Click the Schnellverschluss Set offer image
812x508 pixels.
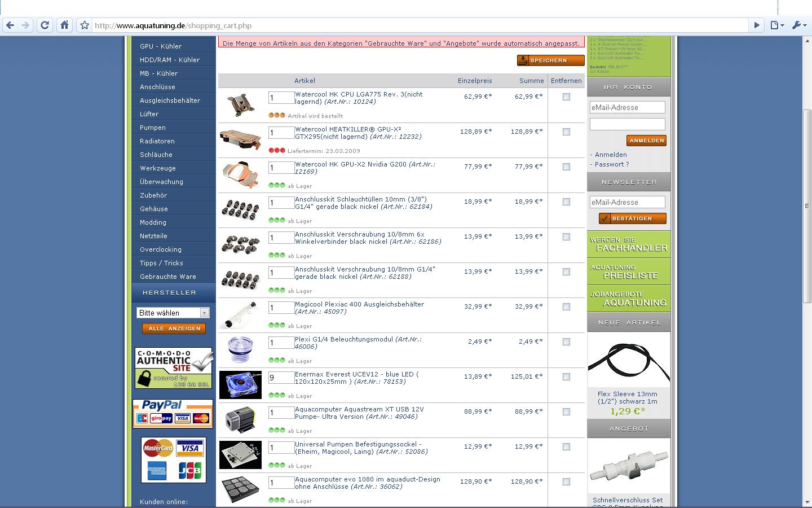tap(629, 467)
